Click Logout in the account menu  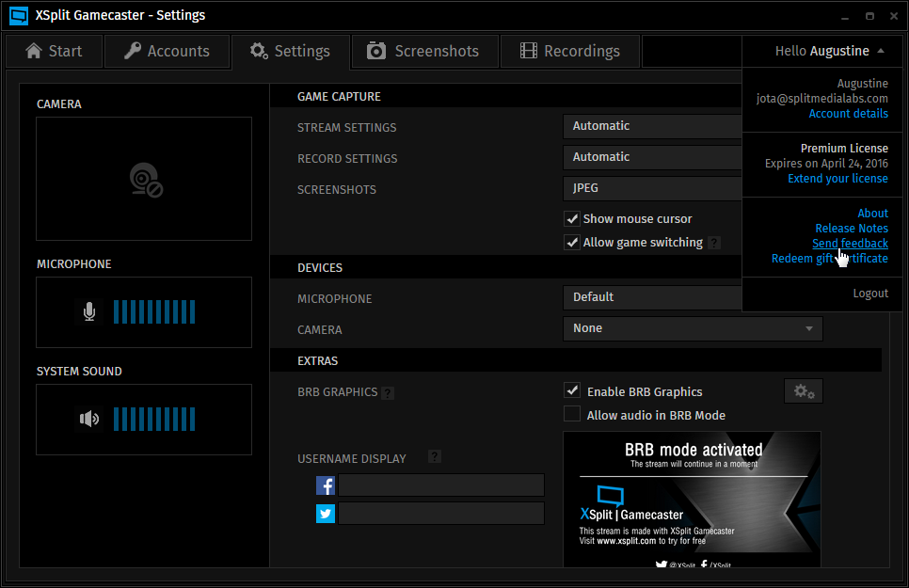click(x=870, y=294)
